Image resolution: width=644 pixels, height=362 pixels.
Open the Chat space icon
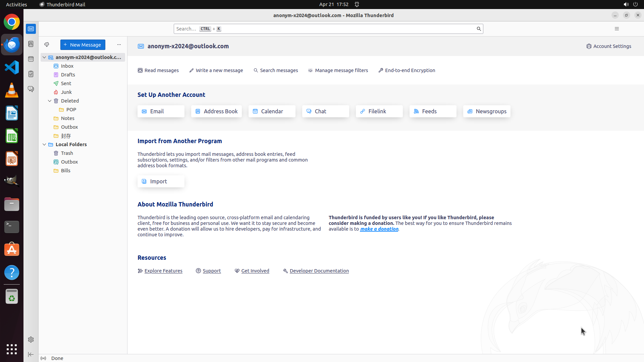point(31,89)
